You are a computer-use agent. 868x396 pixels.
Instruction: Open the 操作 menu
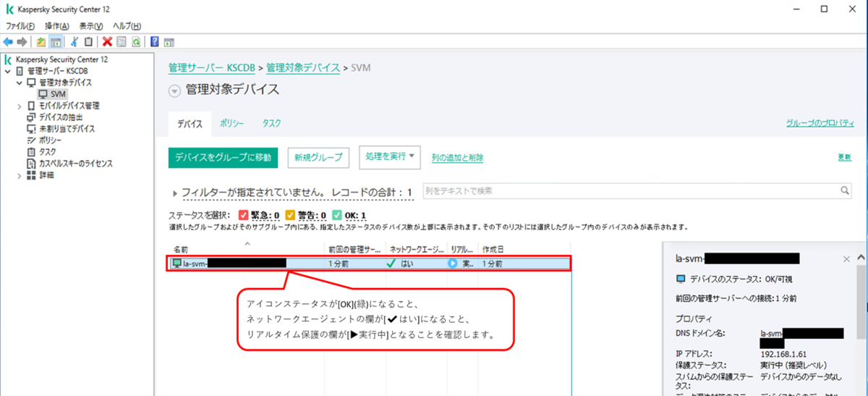(56, 26)
